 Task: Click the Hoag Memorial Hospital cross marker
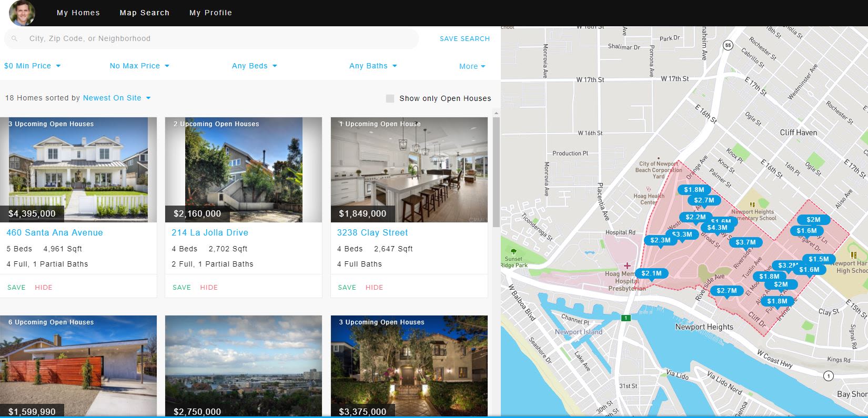pyautogui.click(x=627, y=266)
